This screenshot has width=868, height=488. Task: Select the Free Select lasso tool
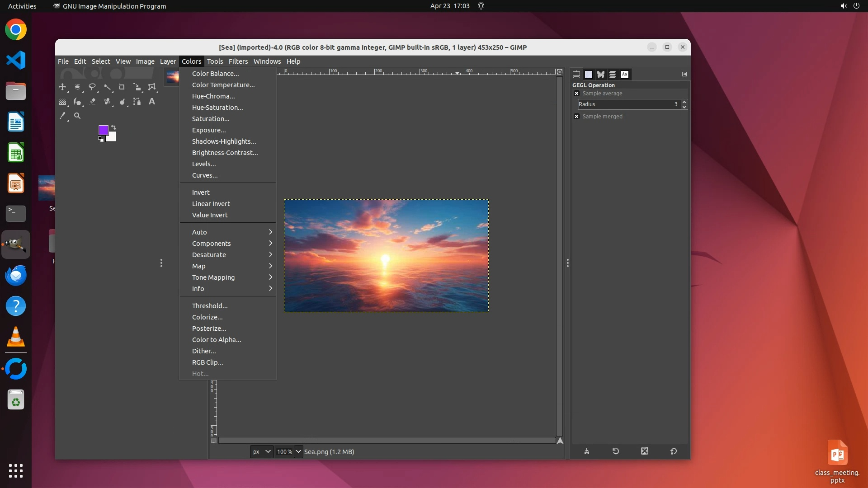coord(92,87)
